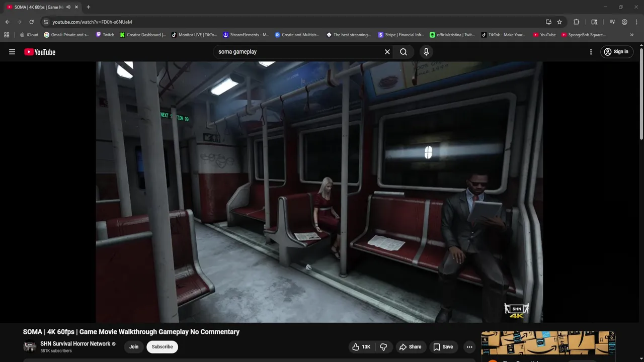
Task: Join the SHN channel membership
Action: 134,347
